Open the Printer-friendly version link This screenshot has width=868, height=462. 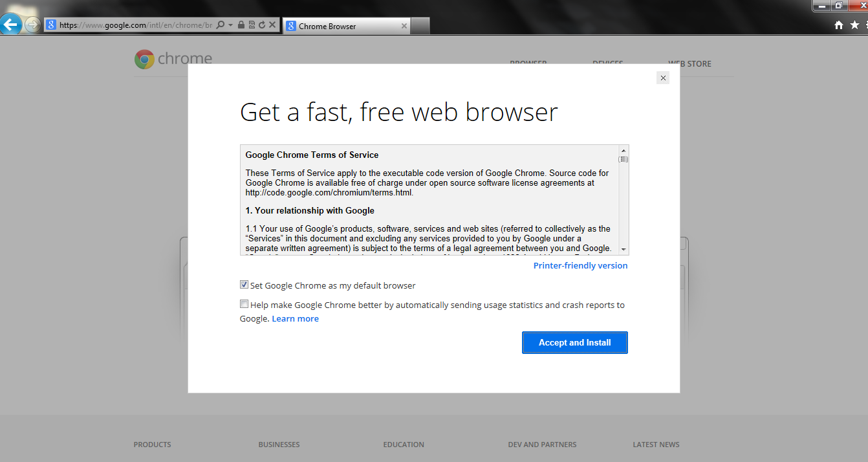pos(580,265)
